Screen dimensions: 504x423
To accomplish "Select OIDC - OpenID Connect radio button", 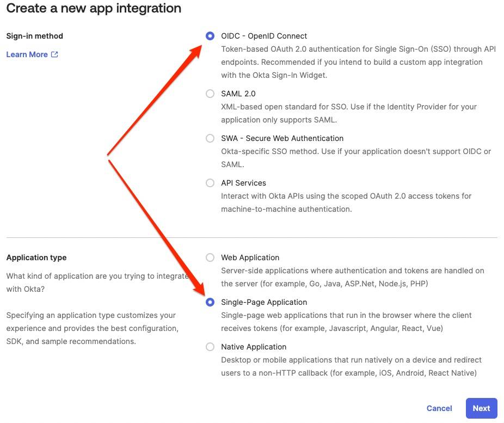I will click(x=210, y=36).
